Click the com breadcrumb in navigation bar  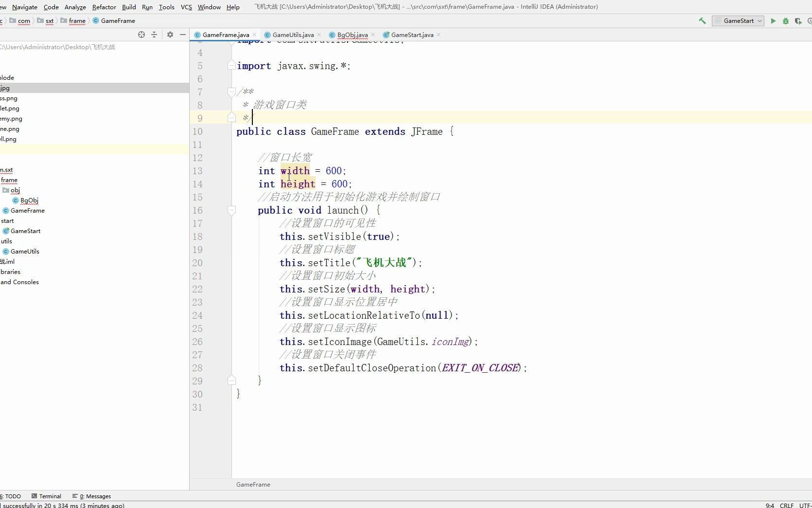(24, 21)
